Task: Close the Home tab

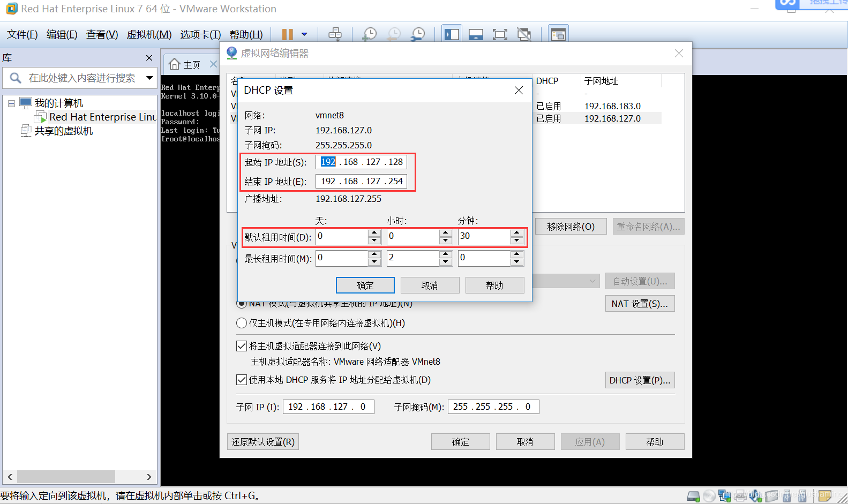Action: coord(213,64)
